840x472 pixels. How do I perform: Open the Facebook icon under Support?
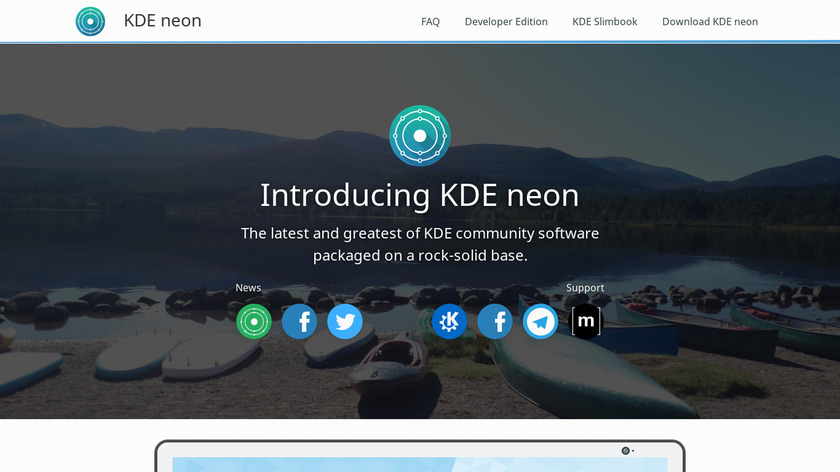coord(495,321)
